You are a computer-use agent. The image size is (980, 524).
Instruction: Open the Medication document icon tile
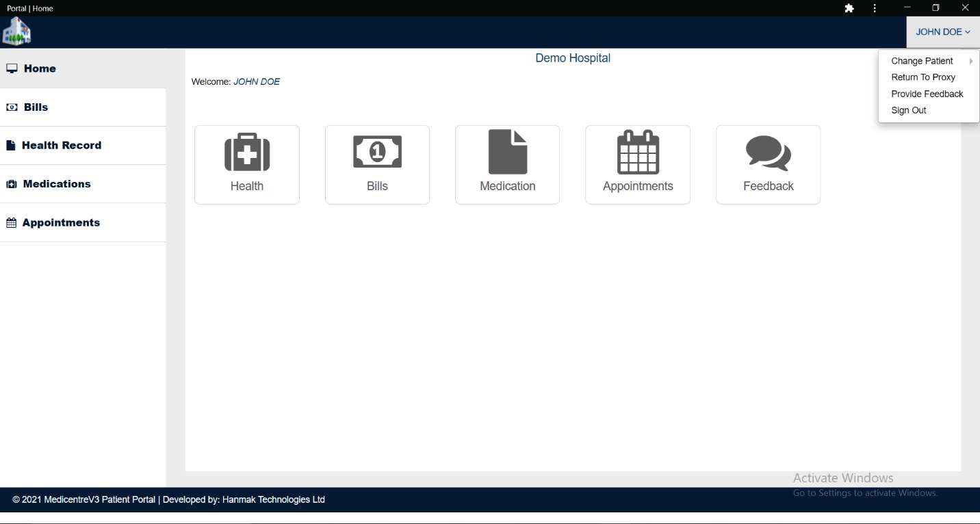pyautogui.click(x=507, y=164)
